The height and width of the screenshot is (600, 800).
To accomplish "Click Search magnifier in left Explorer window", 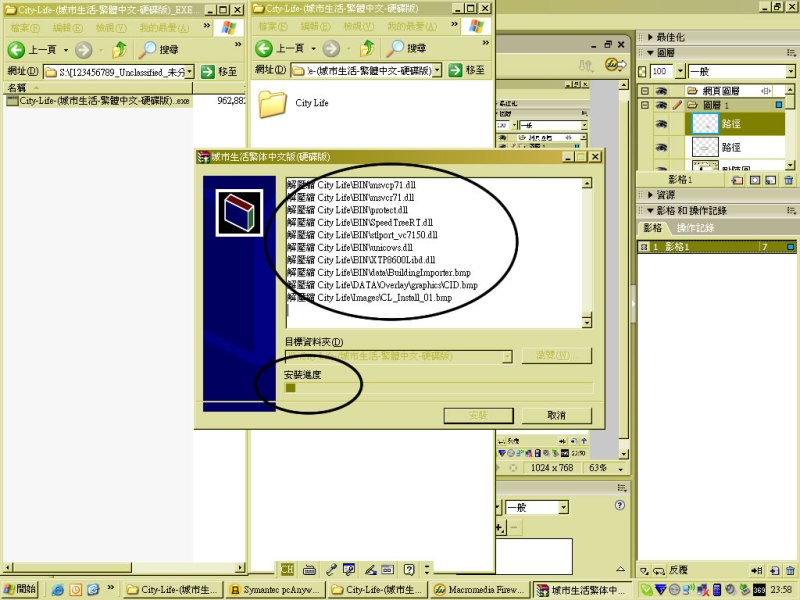I will [148, 49].
